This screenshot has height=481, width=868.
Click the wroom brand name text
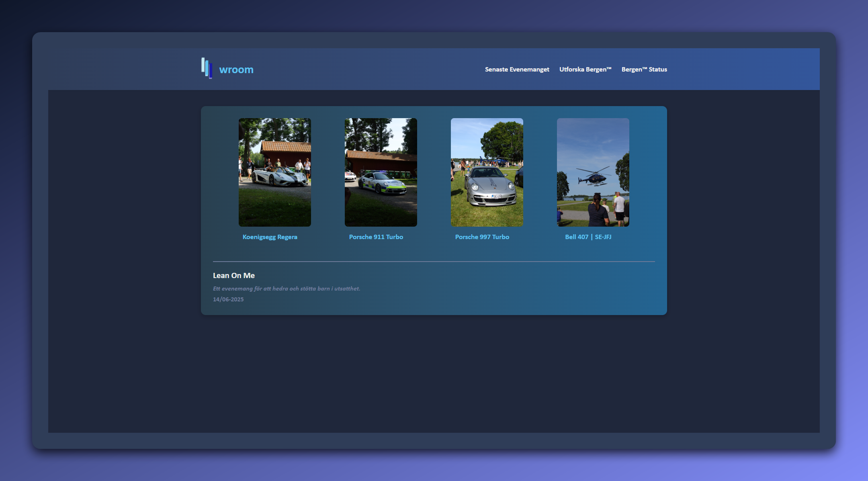click(x=236, y=70)
